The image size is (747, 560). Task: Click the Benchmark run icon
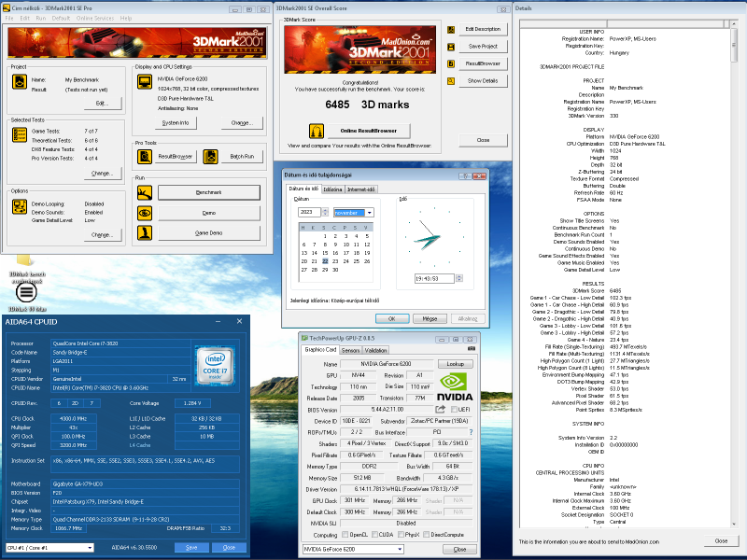click(145, 192)
